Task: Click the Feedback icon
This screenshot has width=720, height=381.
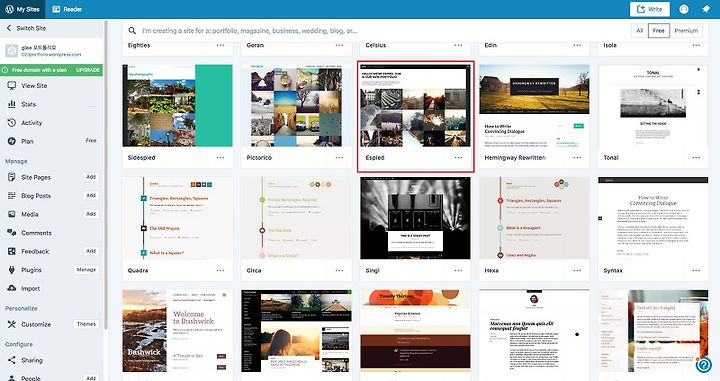Action: click(x=11, y=251)
